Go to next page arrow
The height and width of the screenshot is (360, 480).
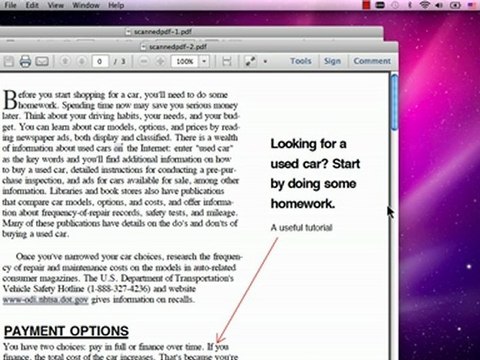[81, 61]
